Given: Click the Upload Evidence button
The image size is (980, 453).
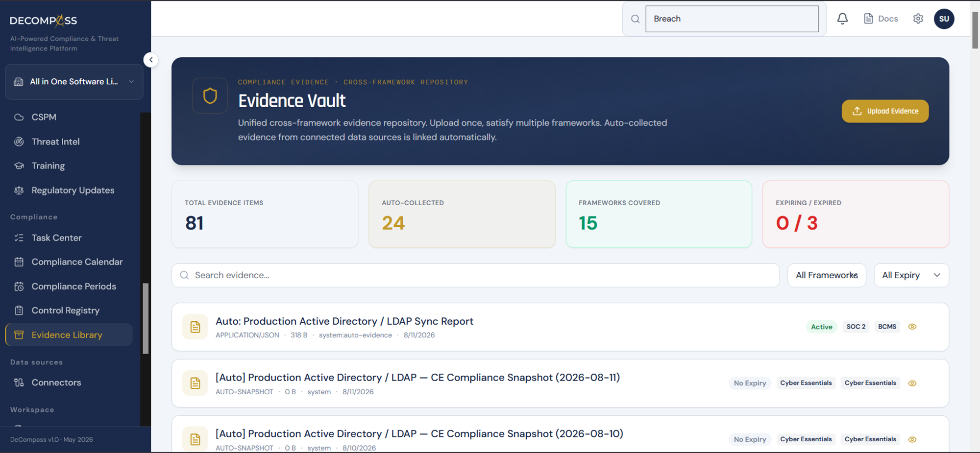Looking at the screenshot, I should tap(885, 111).
